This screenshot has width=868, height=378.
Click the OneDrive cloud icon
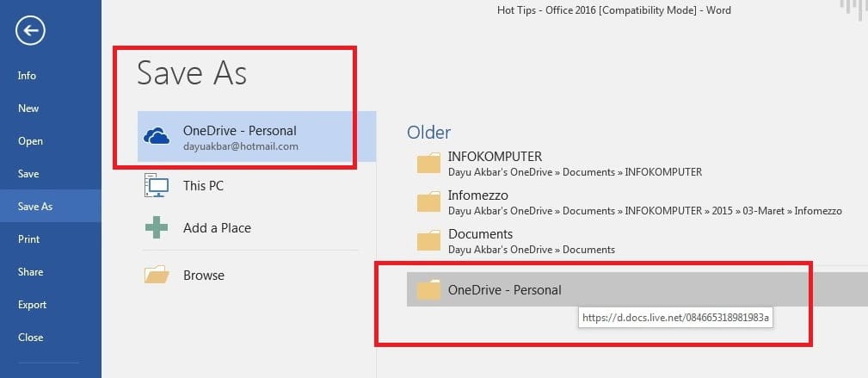[x=157, y=136]
